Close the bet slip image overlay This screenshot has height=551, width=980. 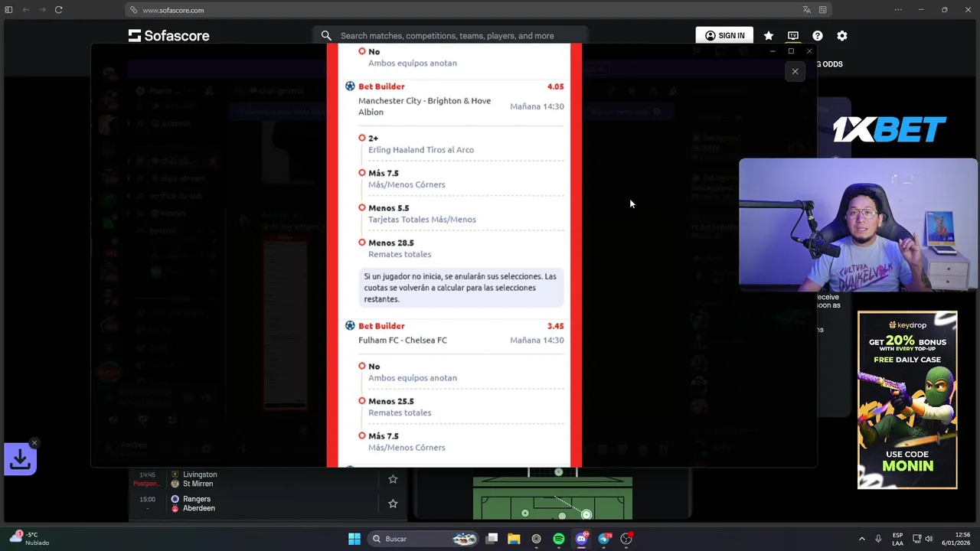(x=795, y=71)
